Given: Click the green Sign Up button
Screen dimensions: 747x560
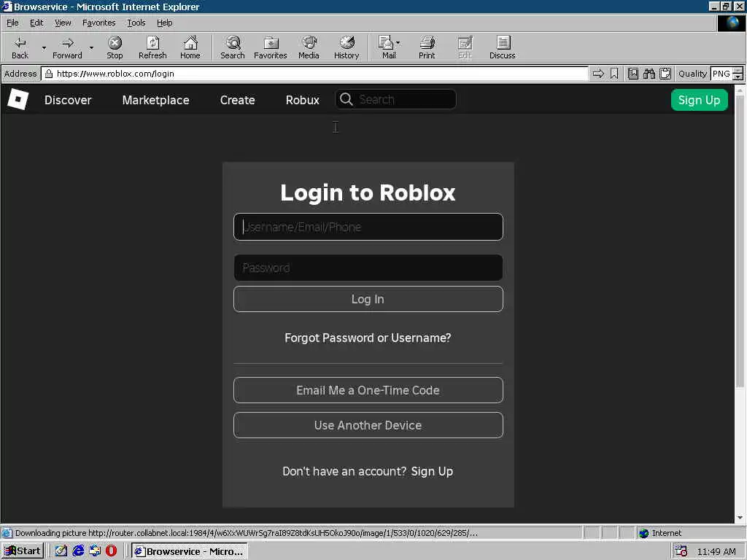Looking at the screenshot, I should (x=699, y=100).
